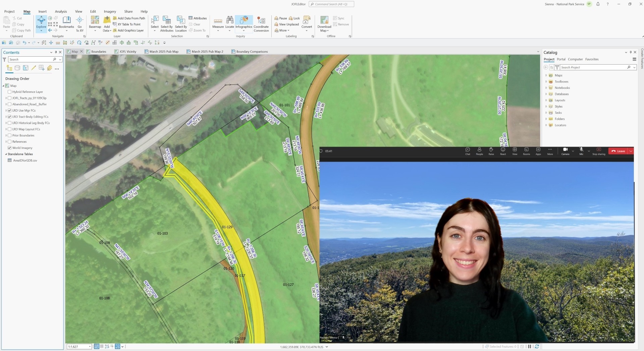
Task: Open the Infographics tool
Action: tap(244, 23)
